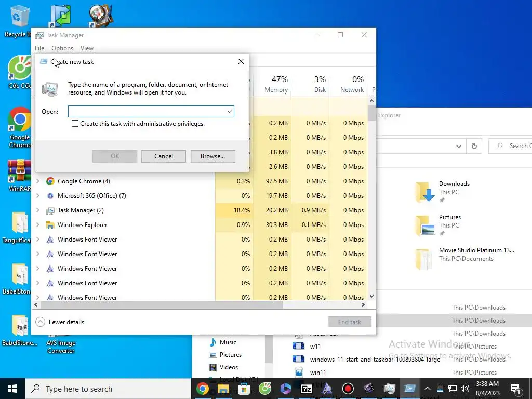
Task: Click the Cốc Cốc taskbar icon
Action: [x=264, y=389]
